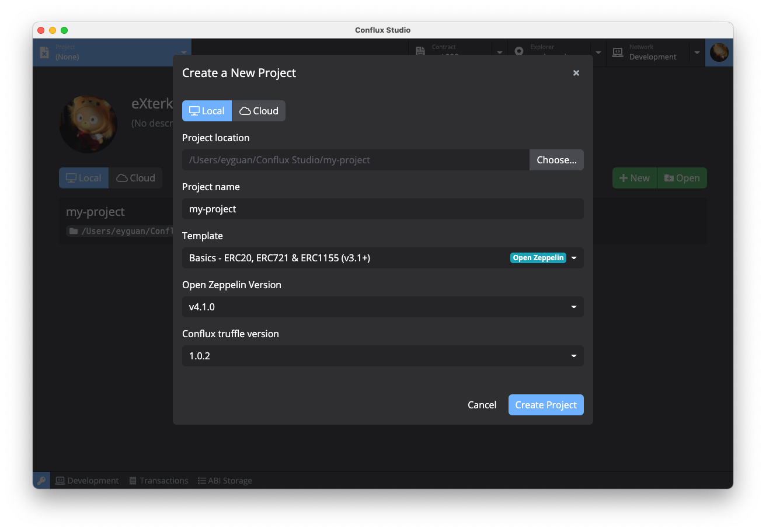The image size is (766, 532).
Task: Click the plus icon on New button
Action: coord(624,178)
